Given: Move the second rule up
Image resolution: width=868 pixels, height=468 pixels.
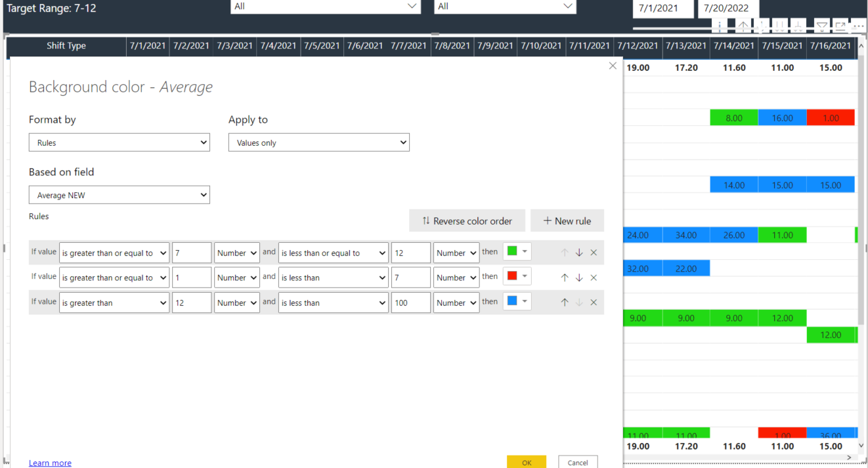Looking at the screenshot, I should pyautogui.click(x=565, y=278).
